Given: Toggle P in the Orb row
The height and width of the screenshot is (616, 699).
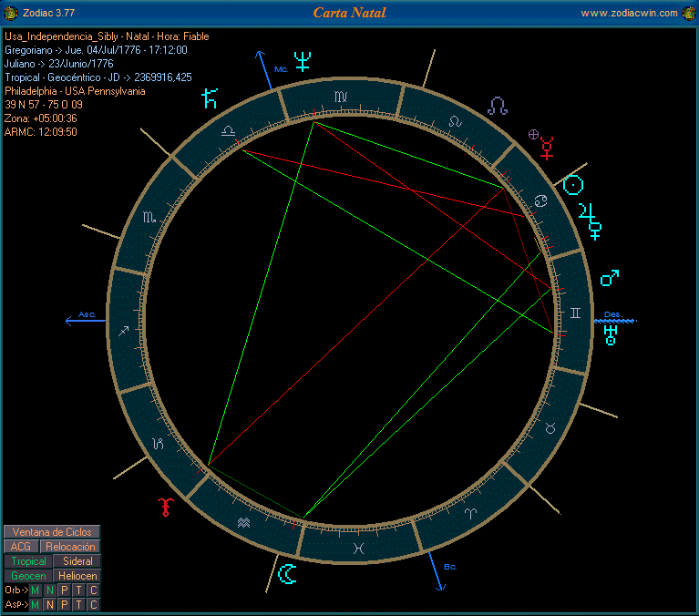Looking at the screenshot, I should coord(65,590).
